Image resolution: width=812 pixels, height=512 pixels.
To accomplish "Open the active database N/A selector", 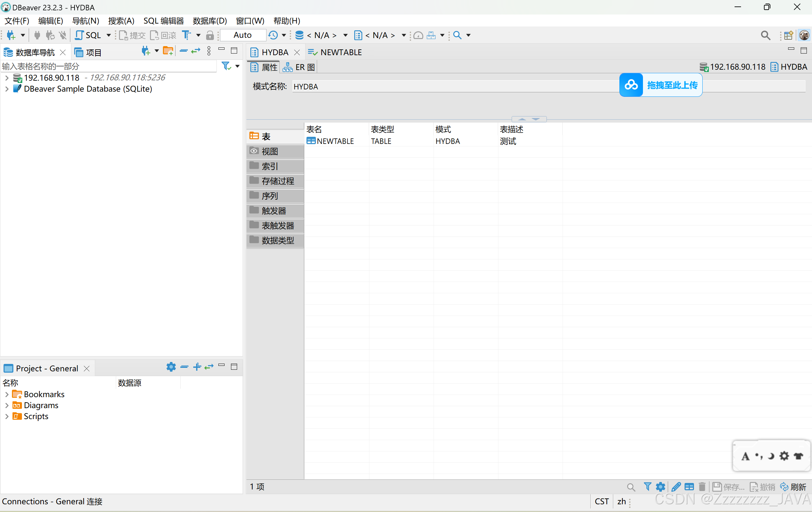I will tap(321, 35).
